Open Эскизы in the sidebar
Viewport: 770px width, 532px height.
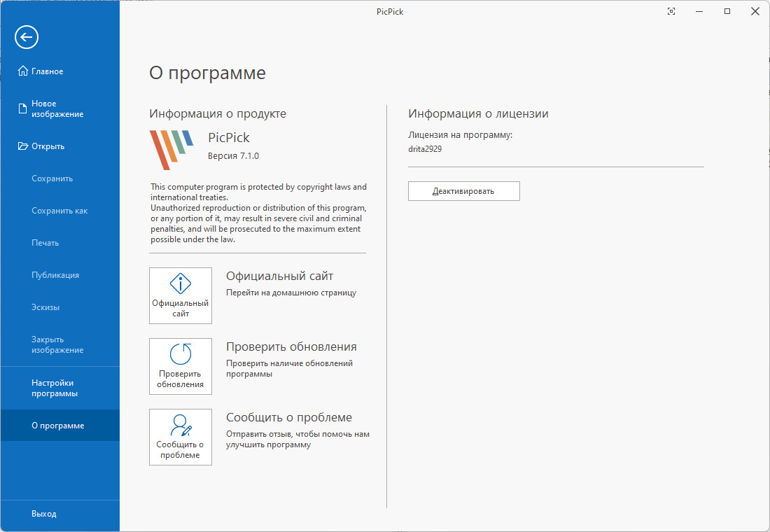(x=60, y=307)
